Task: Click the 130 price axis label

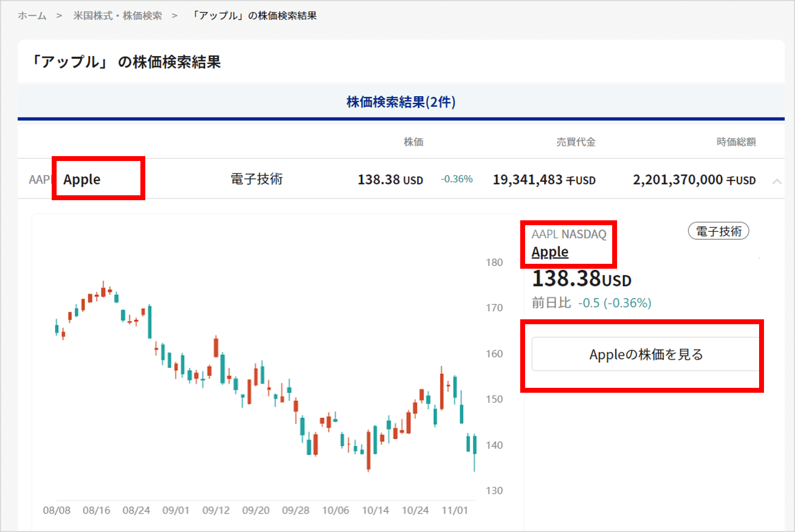Action: click(x=494, y=491)
